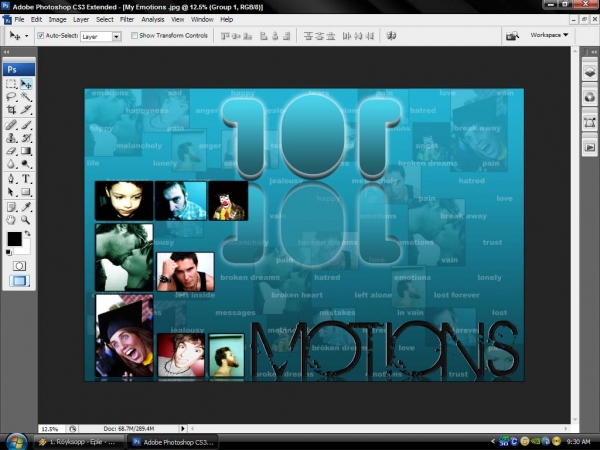Open the Actions panel from dock

[590, 147]
